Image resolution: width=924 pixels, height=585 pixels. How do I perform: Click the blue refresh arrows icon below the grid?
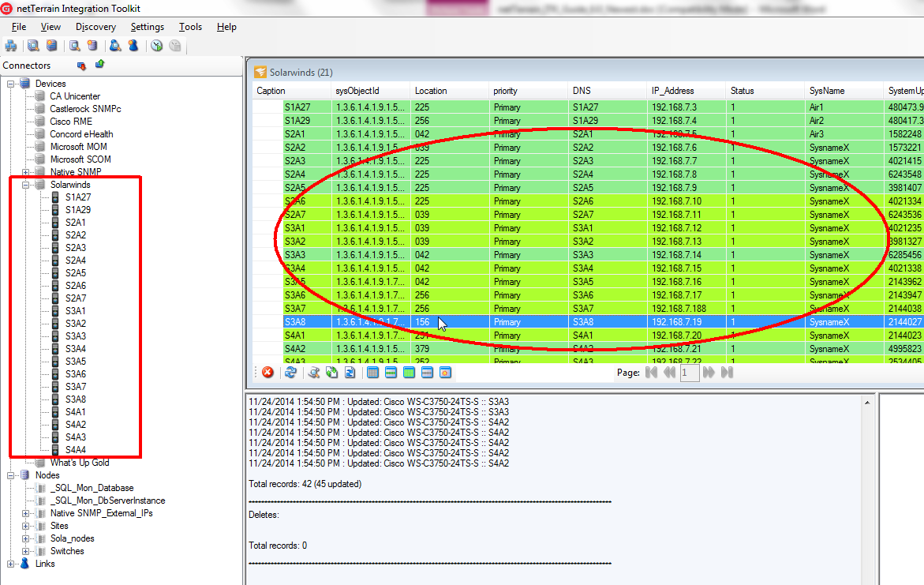(x=290, y=373)
